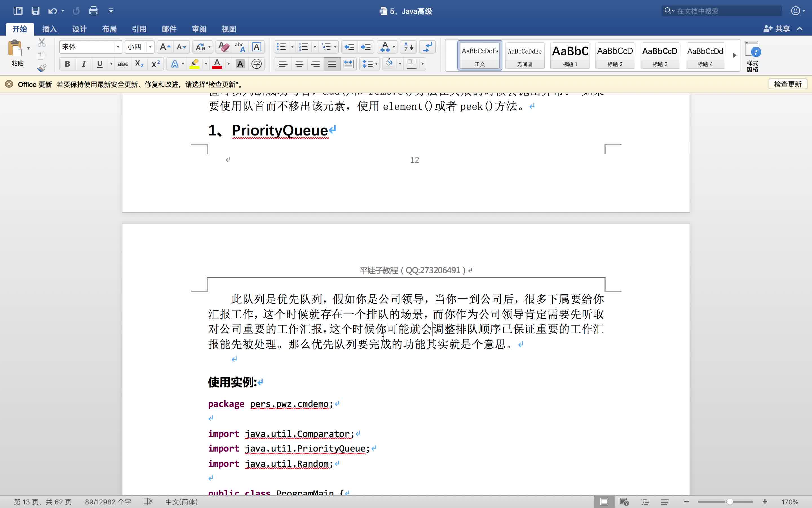Toggle the Justify alignment button
The height and width of the screenshot is (508, 812).
pos(332,64)
